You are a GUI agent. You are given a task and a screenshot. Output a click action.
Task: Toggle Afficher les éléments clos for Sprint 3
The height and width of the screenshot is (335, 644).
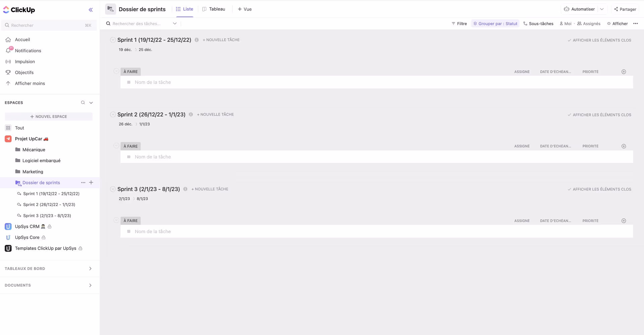tap(599, 189)
